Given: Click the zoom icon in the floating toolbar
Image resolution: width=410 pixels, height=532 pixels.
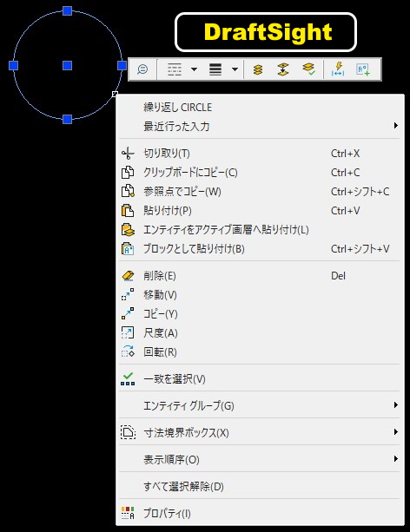Looking at the screenshot, I should pos(142,69).
